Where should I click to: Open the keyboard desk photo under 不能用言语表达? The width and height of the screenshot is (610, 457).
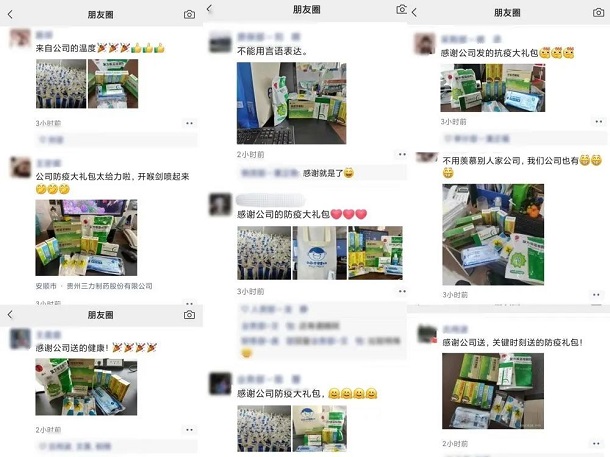291,103
